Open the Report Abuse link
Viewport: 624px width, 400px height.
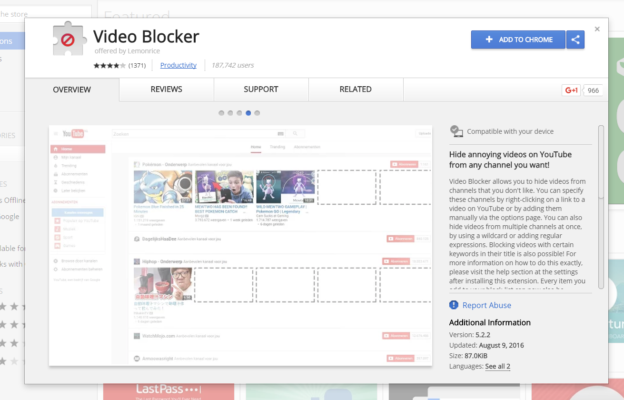pos(486,305)
